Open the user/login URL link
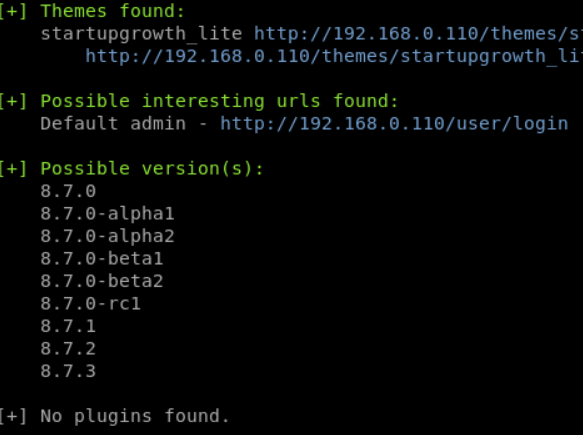 coord(394,124)
